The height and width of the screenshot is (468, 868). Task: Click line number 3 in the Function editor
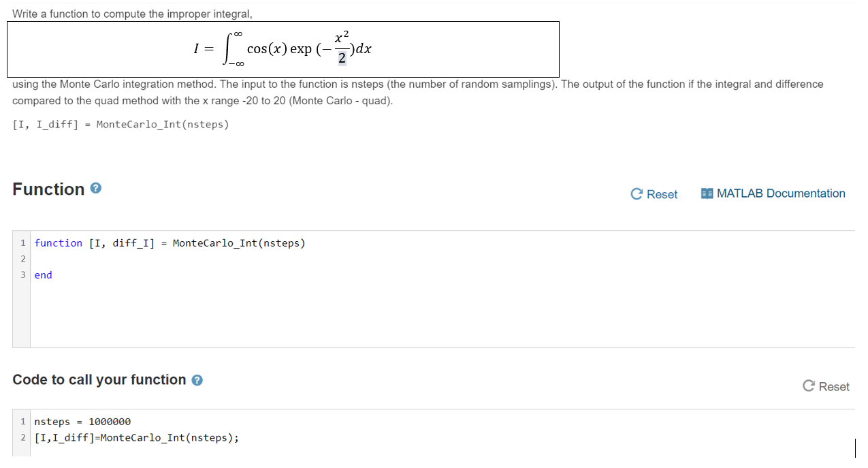[23, 275]
